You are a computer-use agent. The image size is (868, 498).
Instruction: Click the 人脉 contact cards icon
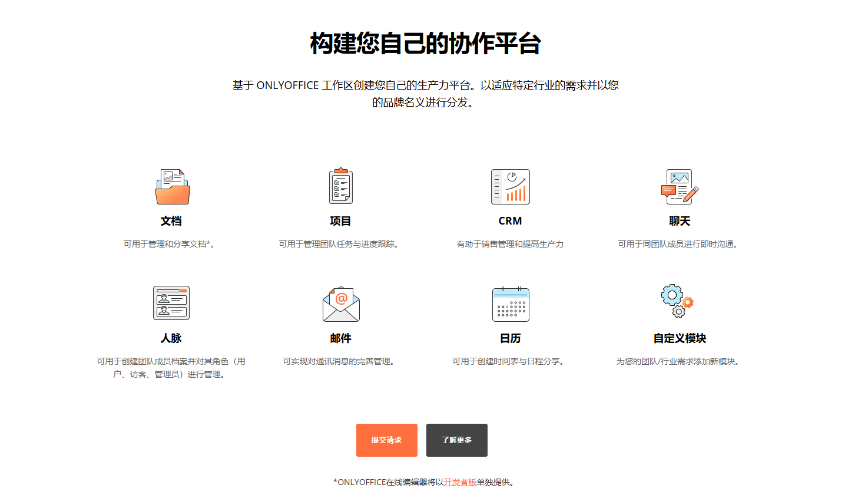[x=171, y=303]
